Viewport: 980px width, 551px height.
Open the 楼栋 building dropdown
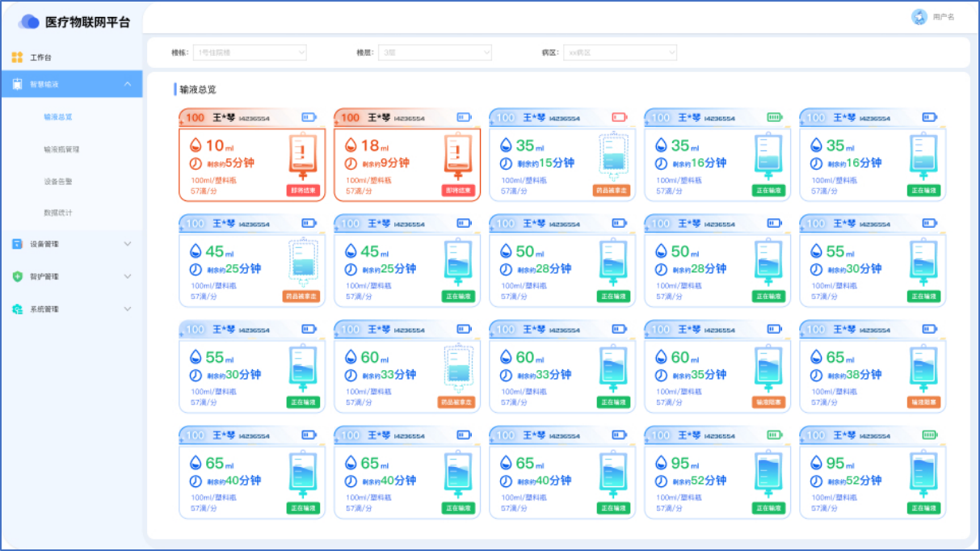(250, 53)
